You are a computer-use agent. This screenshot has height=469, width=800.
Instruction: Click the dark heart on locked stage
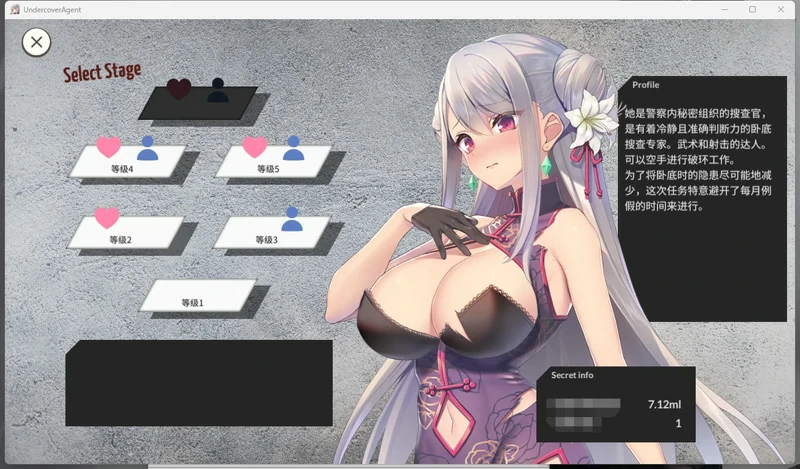pyautogui.click(x=179, y=89)
